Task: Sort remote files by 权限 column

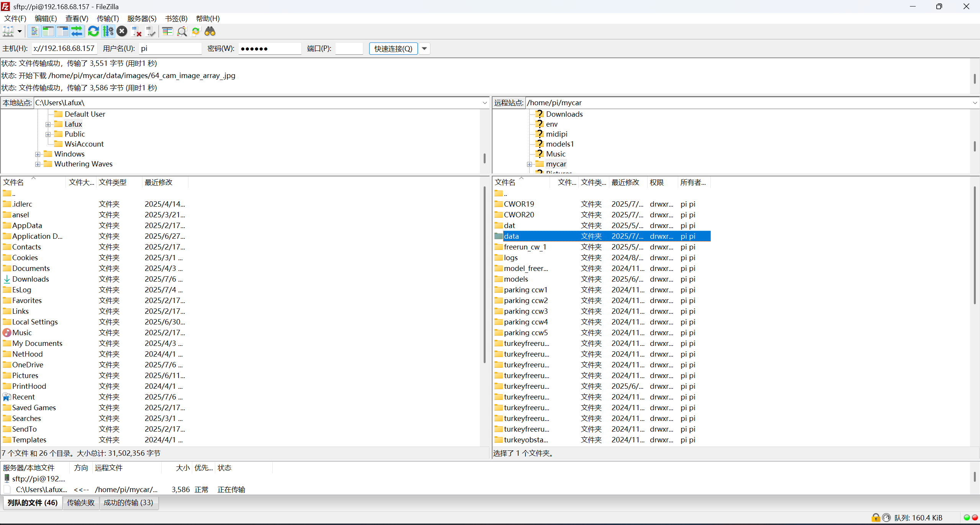Action: tap(663, 182)
